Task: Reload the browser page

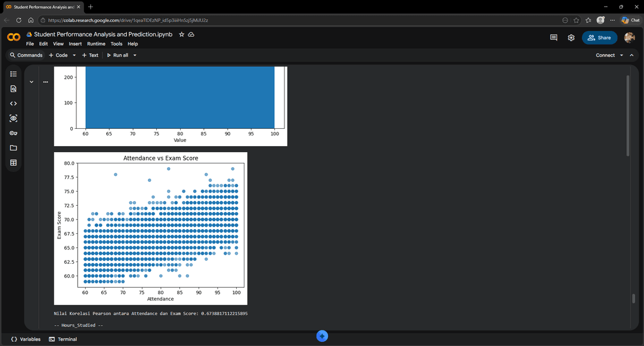Action: pyautogui.click(x=18, y=20)
